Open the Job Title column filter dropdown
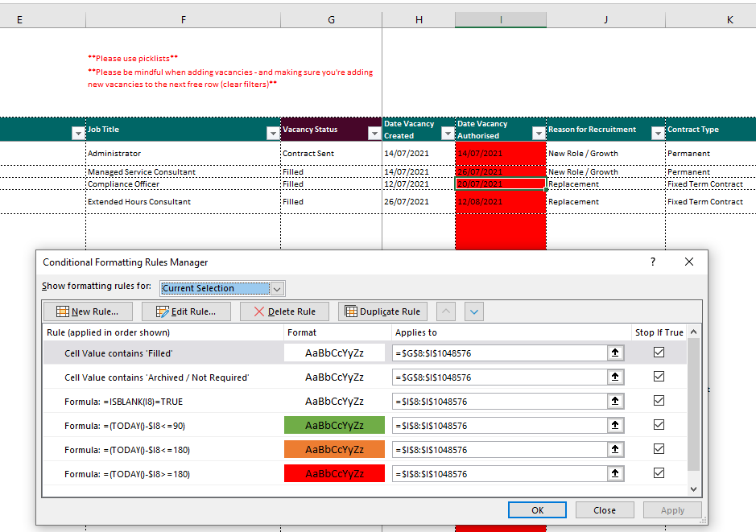Image resolution: width=756 pixels, height=532 pixels. click(x=272, y=134)
